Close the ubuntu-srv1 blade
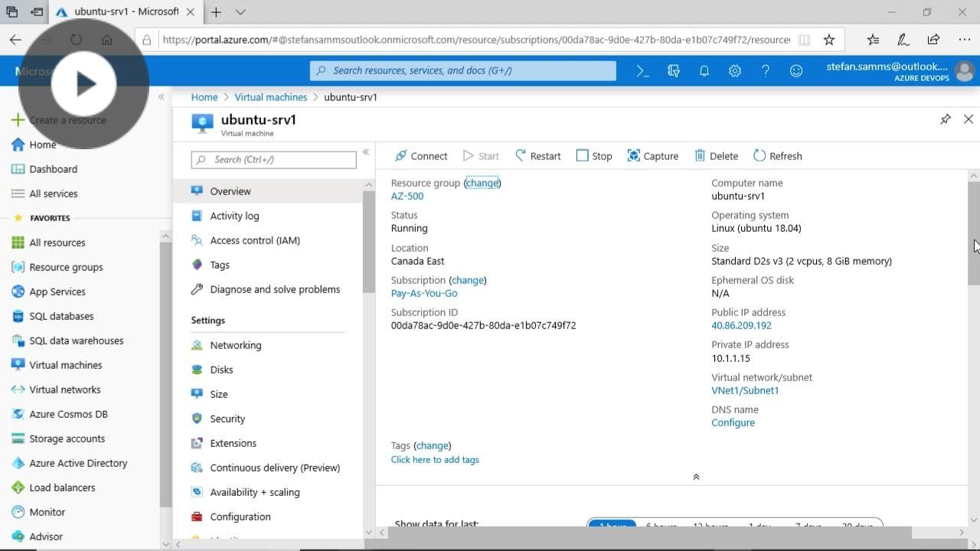 click(x=969, y=119)
